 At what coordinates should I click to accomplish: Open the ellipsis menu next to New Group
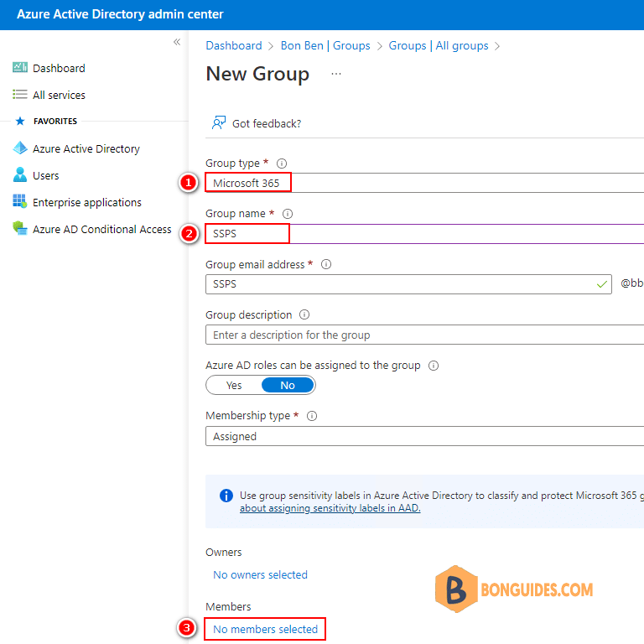[336, 74]
